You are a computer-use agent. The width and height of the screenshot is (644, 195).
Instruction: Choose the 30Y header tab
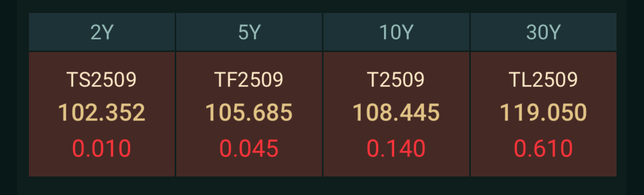544,32
